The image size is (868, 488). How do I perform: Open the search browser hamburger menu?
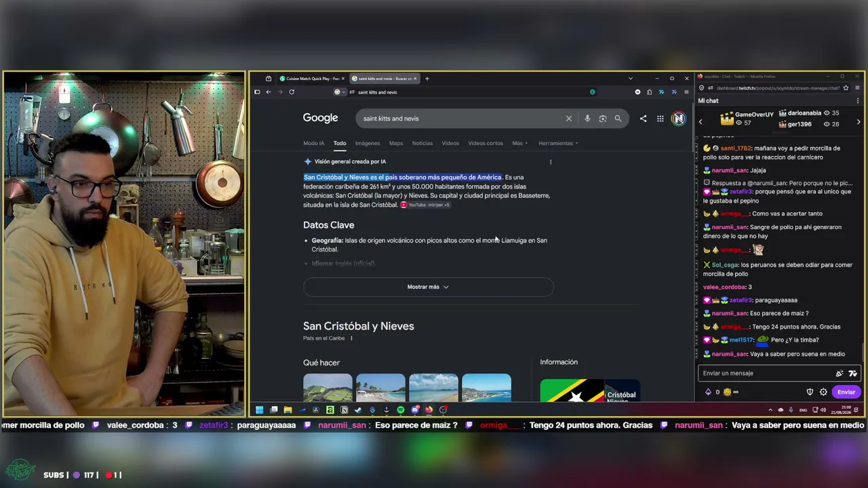(x=686, y=92)
